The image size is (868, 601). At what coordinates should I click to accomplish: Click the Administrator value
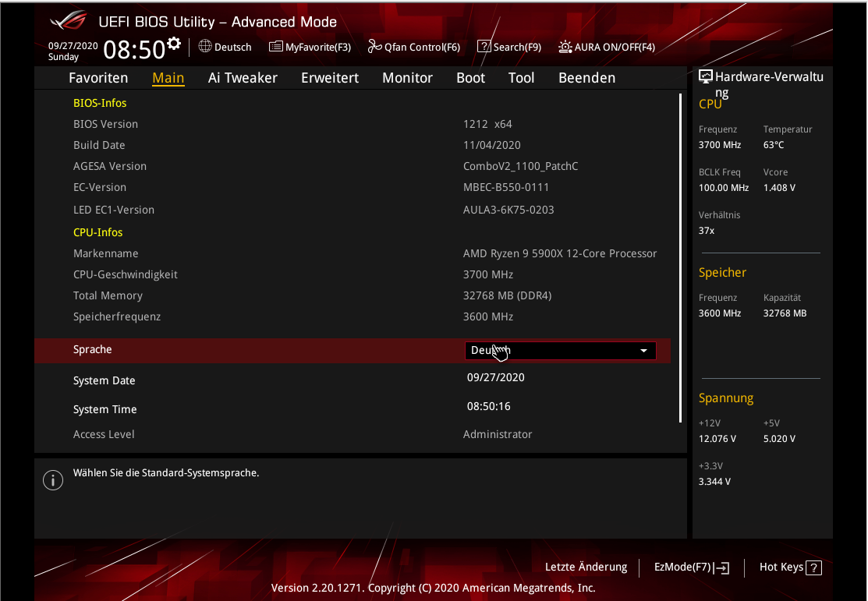point(497,434)
